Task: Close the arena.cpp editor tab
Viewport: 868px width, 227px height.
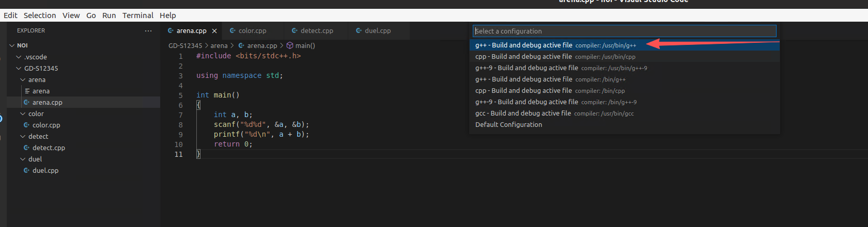Action: (x=214, y=31)
